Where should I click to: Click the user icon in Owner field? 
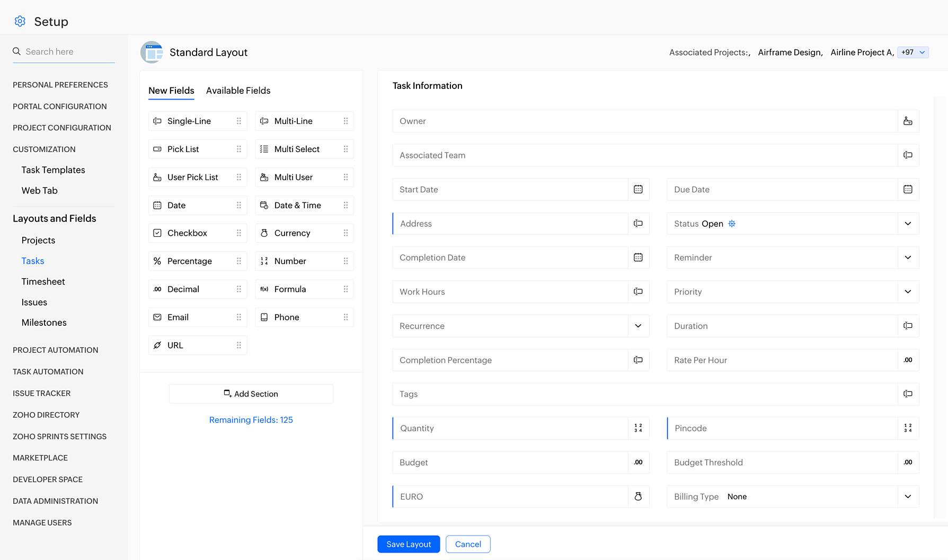point(908,121)
